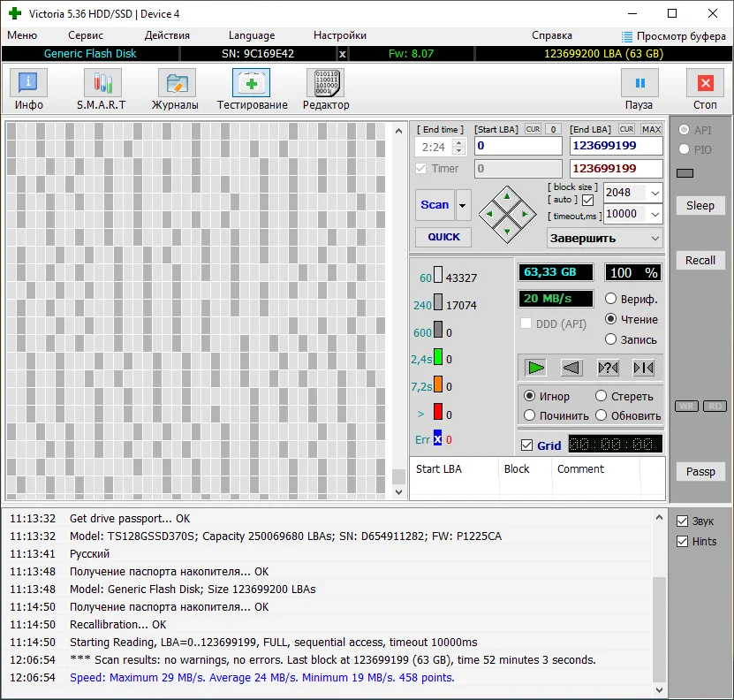
Task: Expand the block size 2048 dropdown
Action: [x=655, y=193]
